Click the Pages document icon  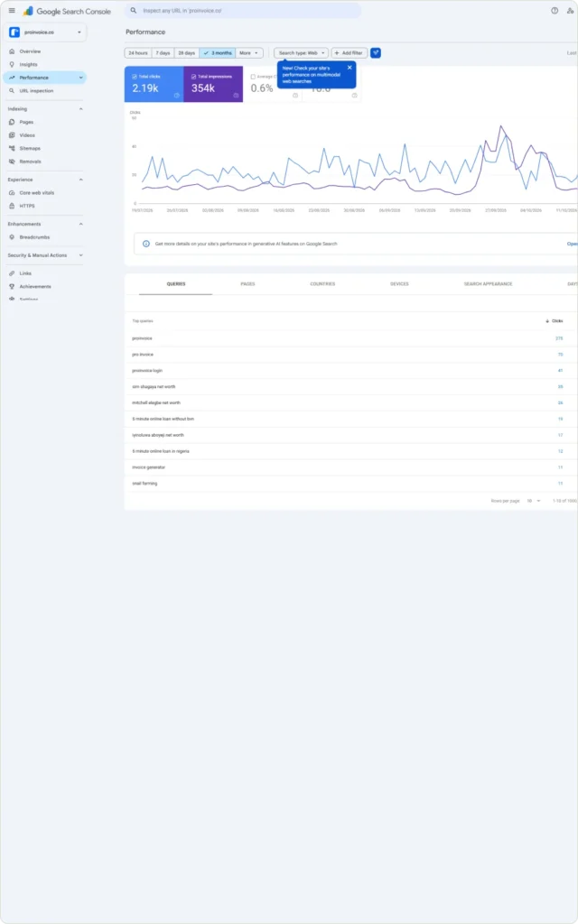pyautogui.click(x=12, y=122)
